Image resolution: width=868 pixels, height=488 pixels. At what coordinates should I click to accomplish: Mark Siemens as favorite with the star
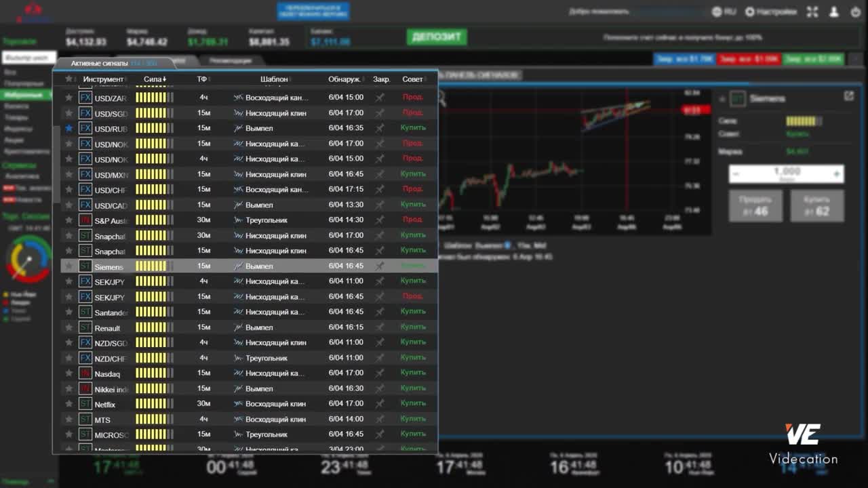(x=68, y=266)
